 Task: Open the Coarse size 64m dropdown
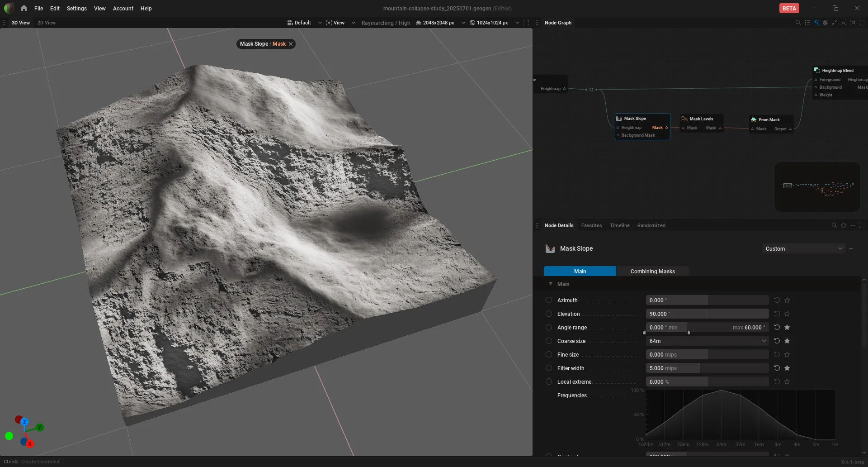click(707, 341)
